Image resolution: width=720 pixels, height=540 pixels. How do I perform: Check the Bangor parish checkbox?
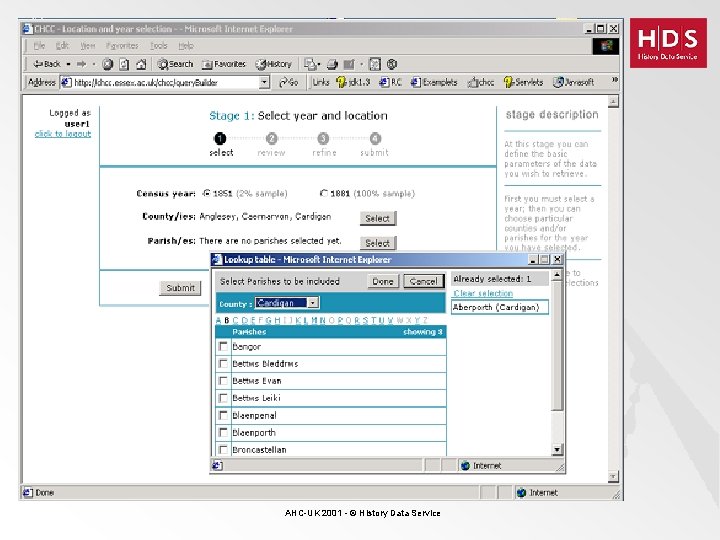coord(223,346)
